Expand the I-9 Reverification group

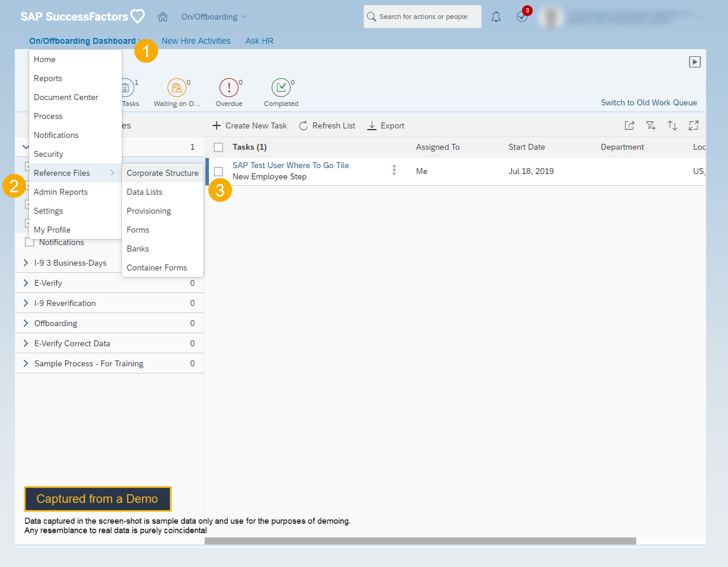[x=25, y=303]
